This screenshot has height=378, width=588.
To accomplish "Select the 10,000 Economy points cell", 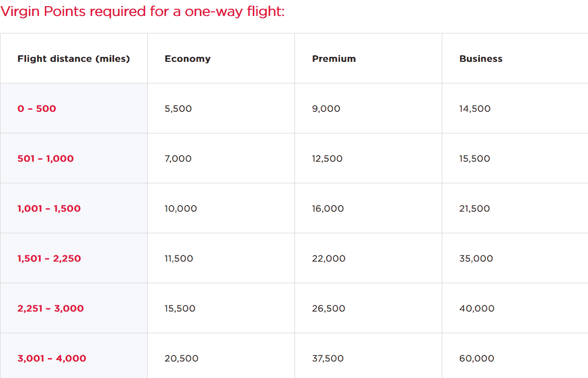I will point(181,209).
